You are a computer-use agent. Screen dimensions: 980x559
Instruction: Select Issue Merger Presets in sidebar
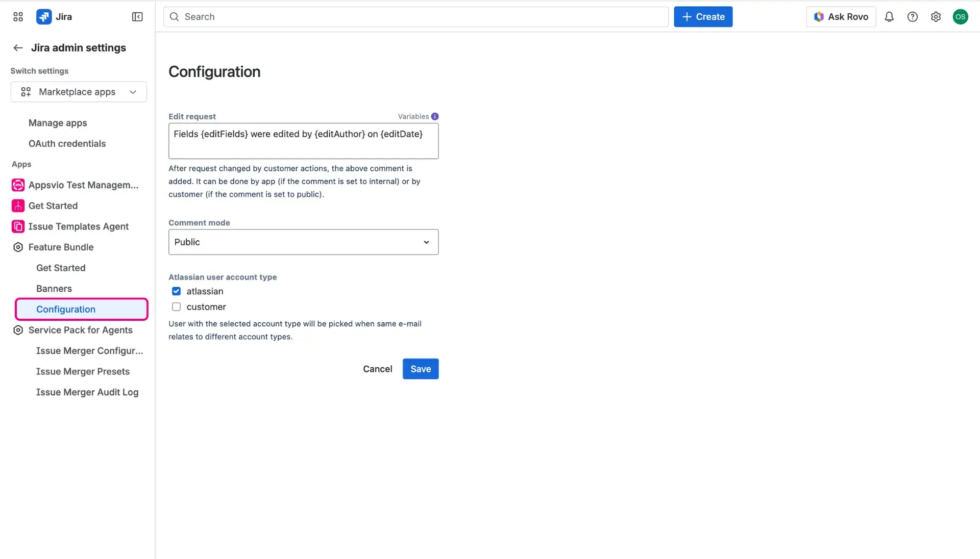[x=83, y=371]
